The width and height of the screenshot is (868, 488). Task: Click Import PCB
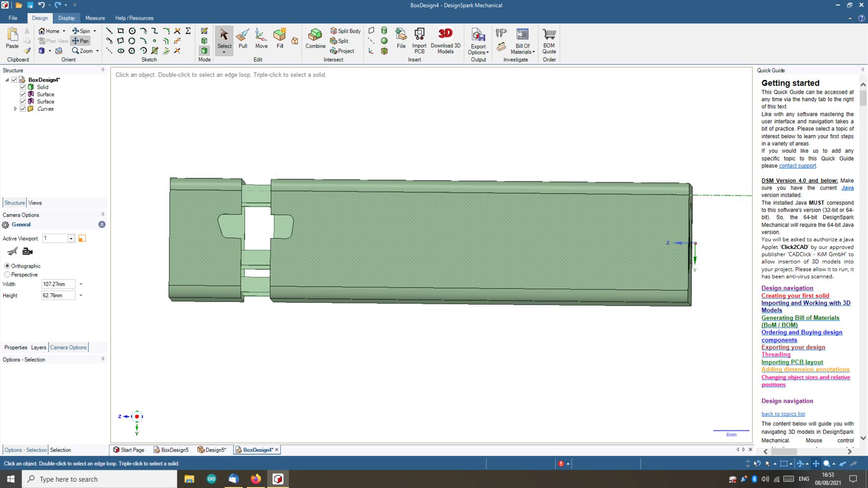(419, 41)
